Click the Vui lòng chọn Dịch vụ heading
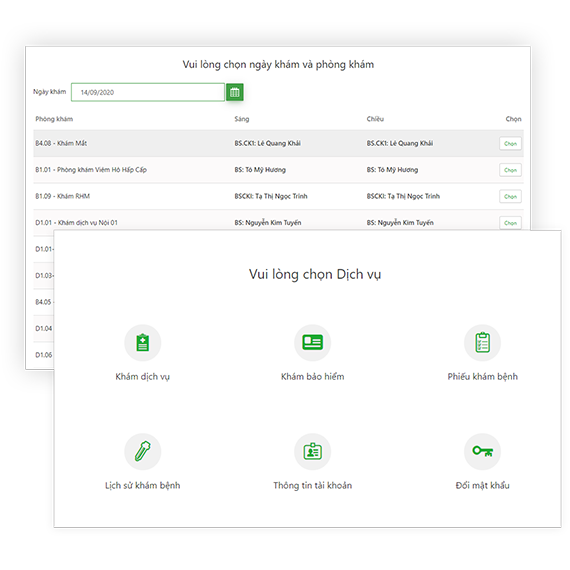The image size is (570, 570). 315,274
